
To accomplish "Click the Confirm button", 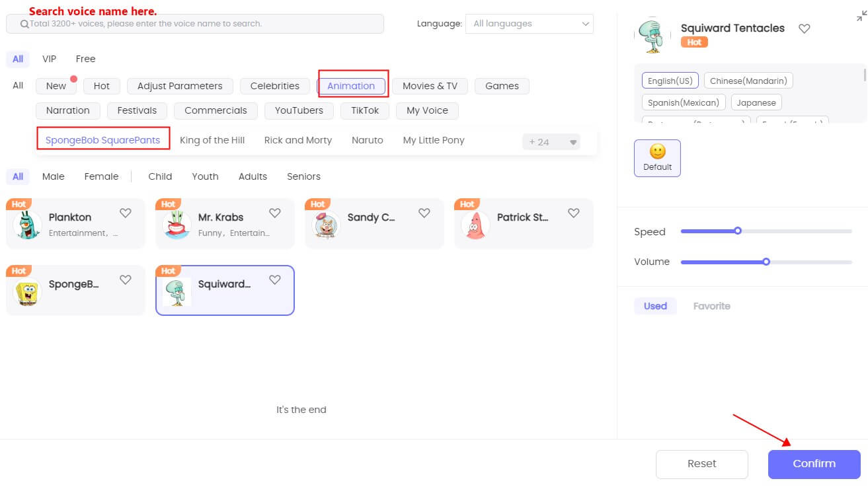I will click(814, 464).
